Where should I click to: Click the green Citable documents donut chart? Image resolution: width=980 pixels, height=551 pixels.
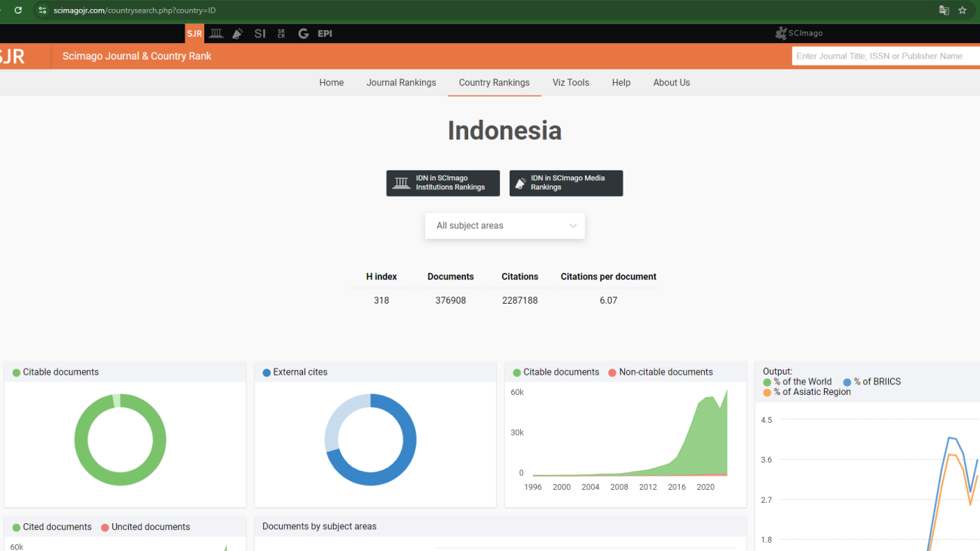click(120, 439)
